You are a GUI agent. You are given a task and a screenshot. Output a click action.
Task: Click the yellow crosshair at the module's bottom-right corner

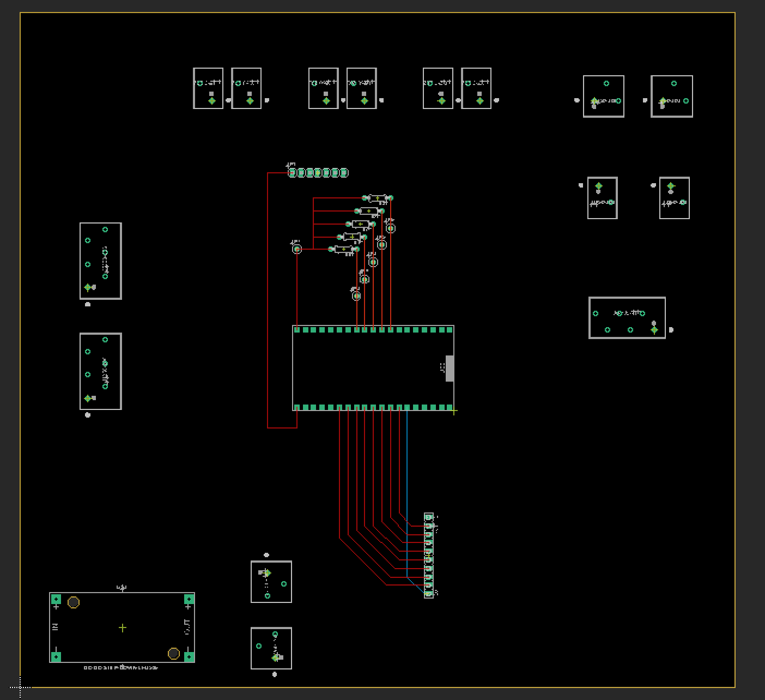453,412
